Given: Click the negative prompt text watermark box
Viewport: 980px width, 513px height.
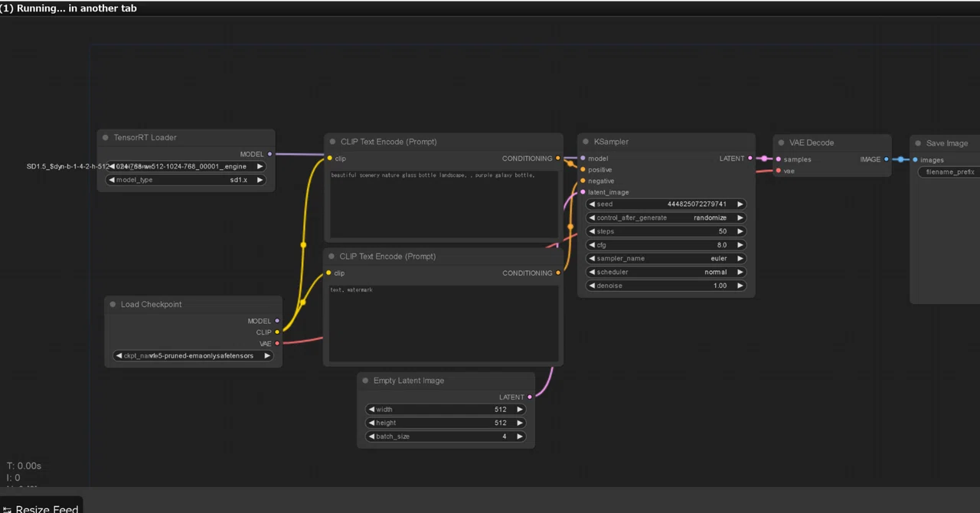Looking at the screenshot, I should coord(444,322).
